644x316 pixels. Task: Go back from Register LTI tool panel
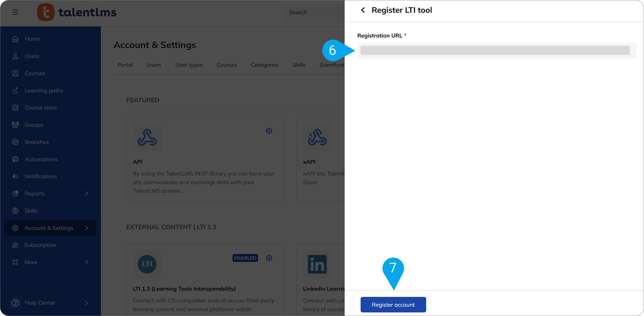pyautogui.click(x=363, y=10)
